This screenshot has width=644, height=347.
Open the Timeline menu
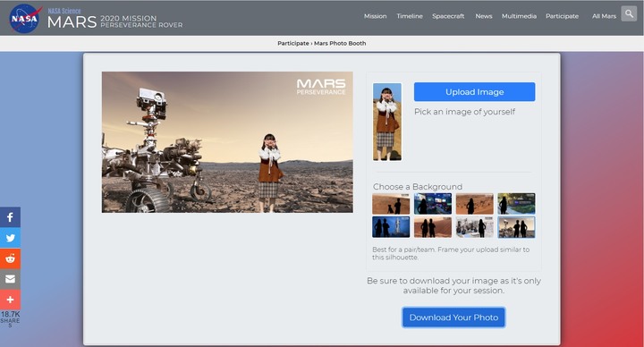[410, 16]
